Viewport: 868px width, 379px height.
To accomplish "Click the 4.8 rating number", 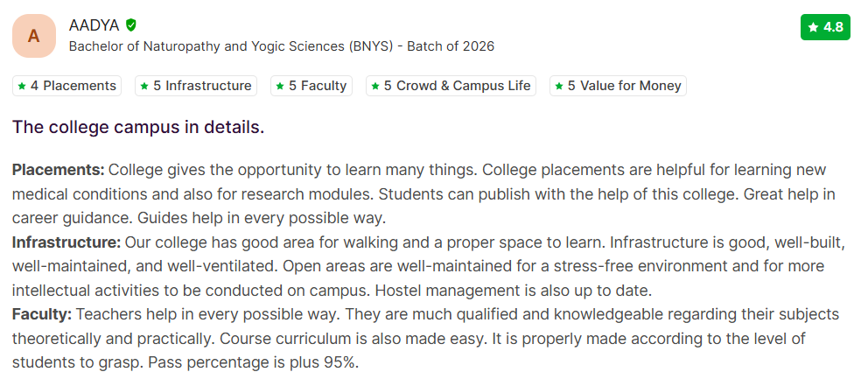I will (x=833, y=27).
